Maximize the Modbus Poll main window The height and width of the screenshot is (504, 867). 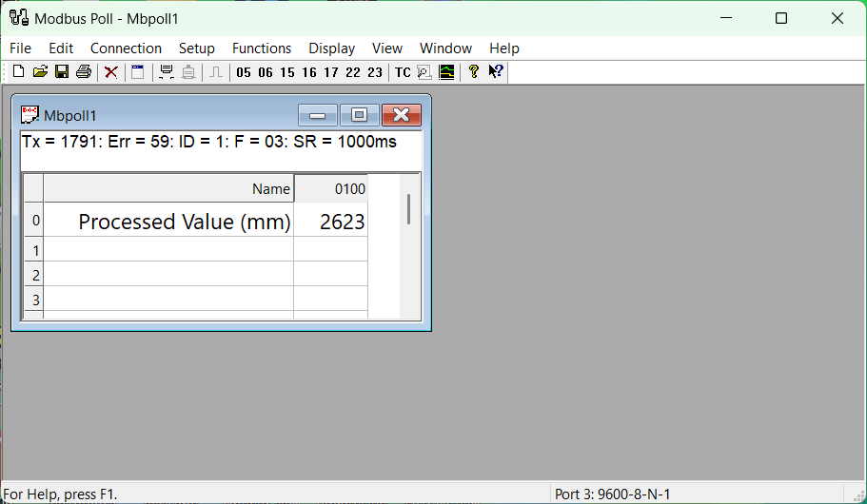(x=781, y=18)
